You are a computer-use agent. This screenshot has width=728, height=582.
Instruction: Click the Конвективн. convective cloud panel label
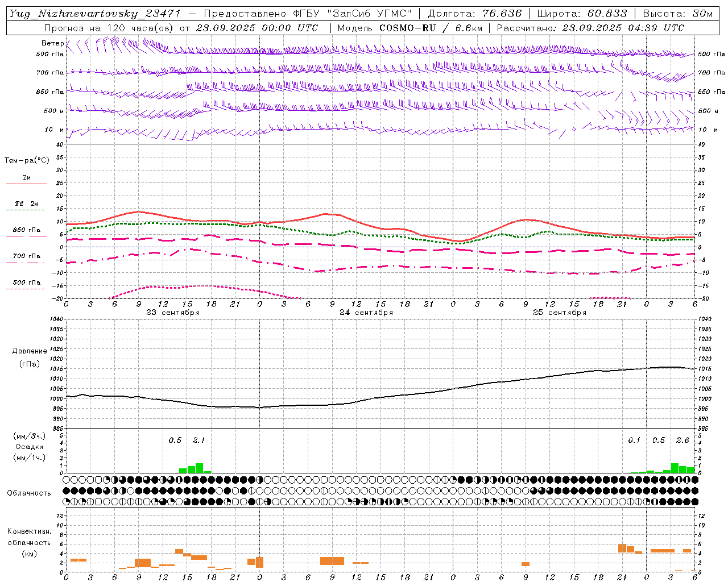click(x=29, y=531)
